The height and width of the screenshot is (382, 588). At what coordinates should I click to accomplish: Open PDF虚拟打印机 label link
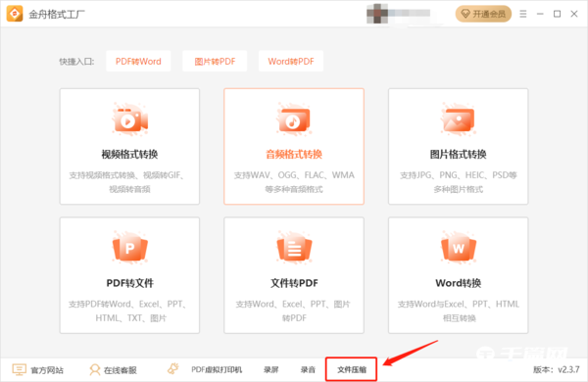[217, 369]
